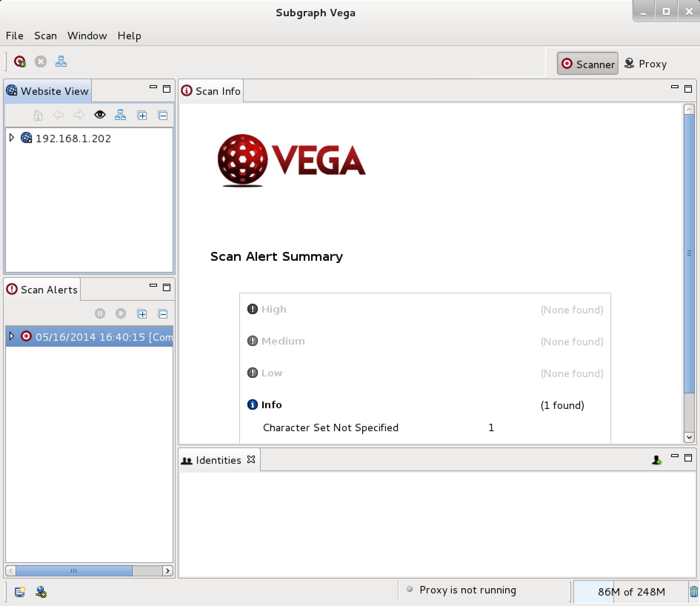Click the pause scan button in Scan Alerts
The width and height of the screenshot is (700, 606).
tap(100, 314)
